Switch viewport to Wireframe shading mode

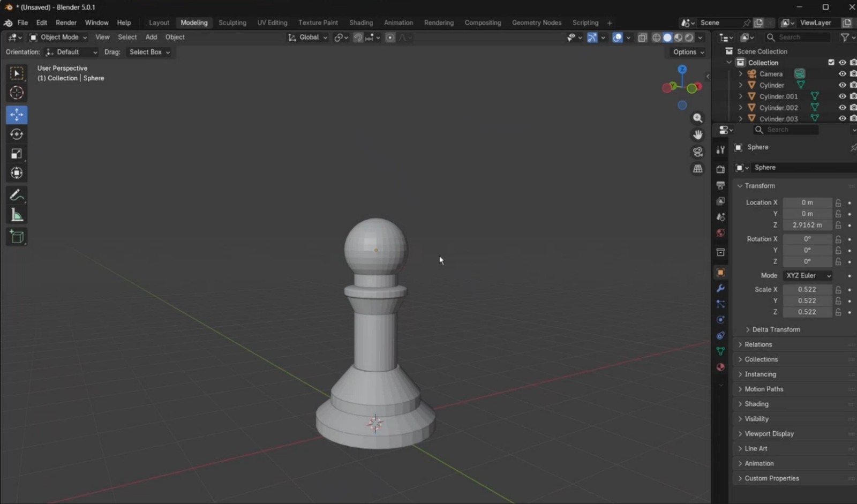tap(656, 37)
